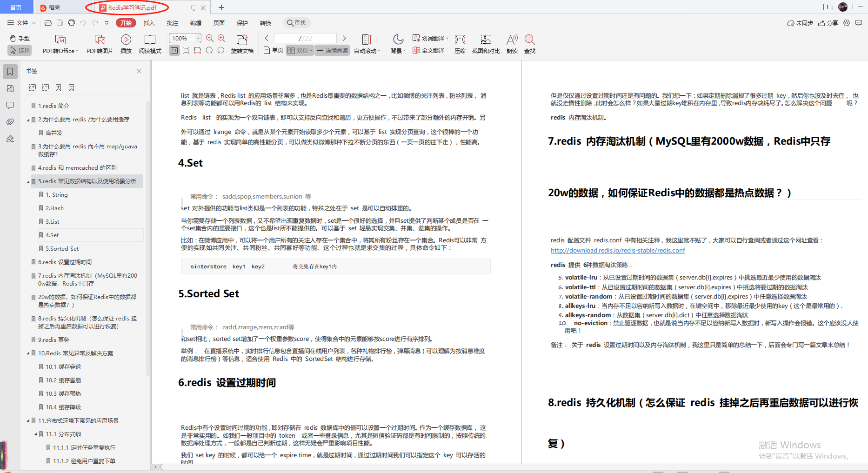The width and height of the screenshot is (868, 473).
Task: Open the redis.conf download link
Action: pyautogui.click(x=618, y=250)
